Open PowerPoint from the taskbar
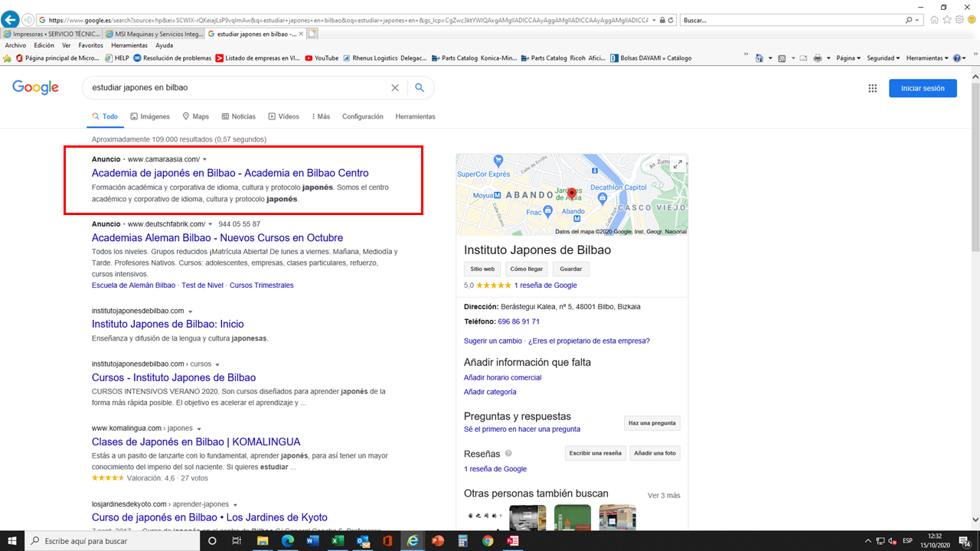This screenshot has width=980, height=551. click(x=438, y=541)
